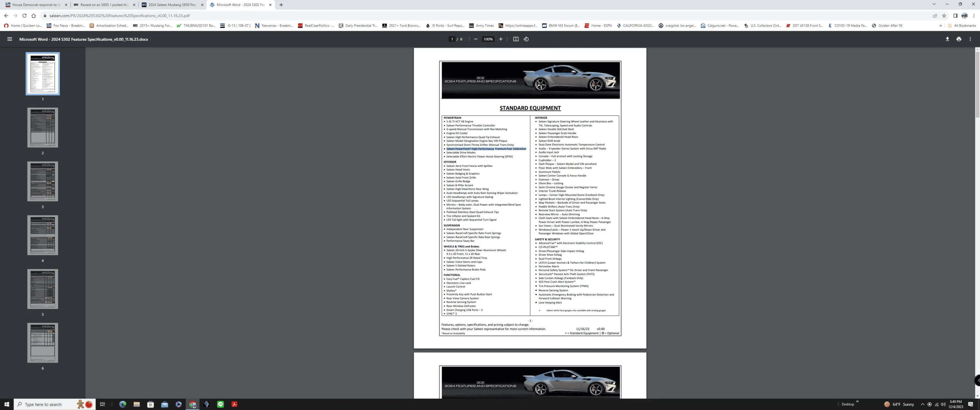This screenshot has width=980, height=410.
Task: Open the LINE app from the taskbar
Action: [x=220, y=404]
